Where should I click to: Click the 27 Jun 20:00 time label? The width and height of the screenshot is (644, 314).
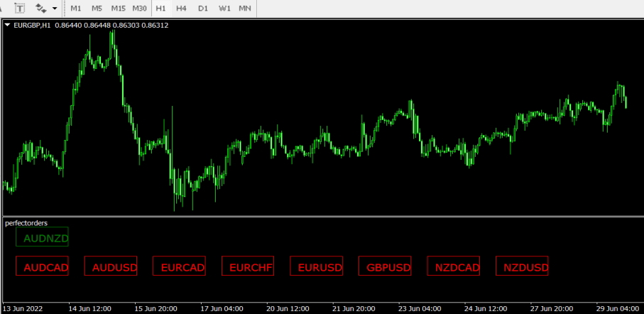tap(552, 308)
